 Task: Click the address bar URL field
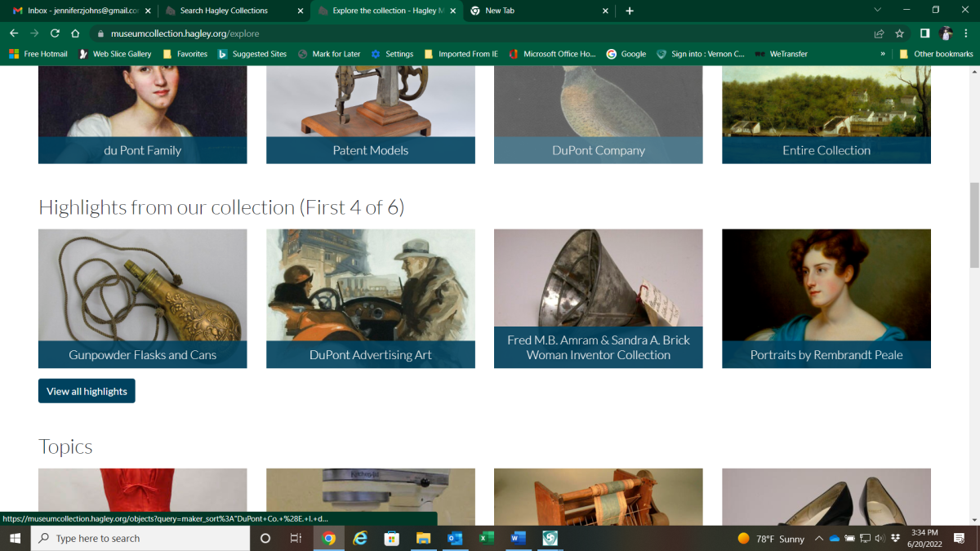482,33
